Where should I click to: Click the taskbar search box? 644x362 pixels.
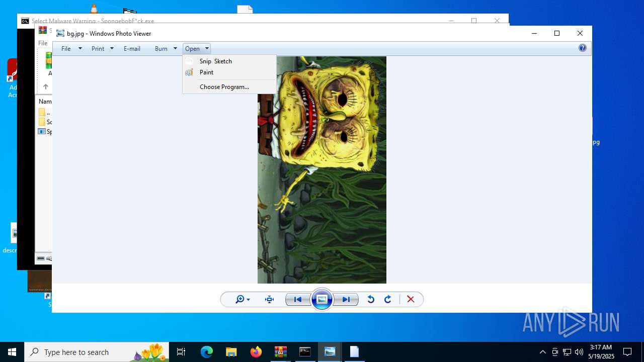[97, 352]
